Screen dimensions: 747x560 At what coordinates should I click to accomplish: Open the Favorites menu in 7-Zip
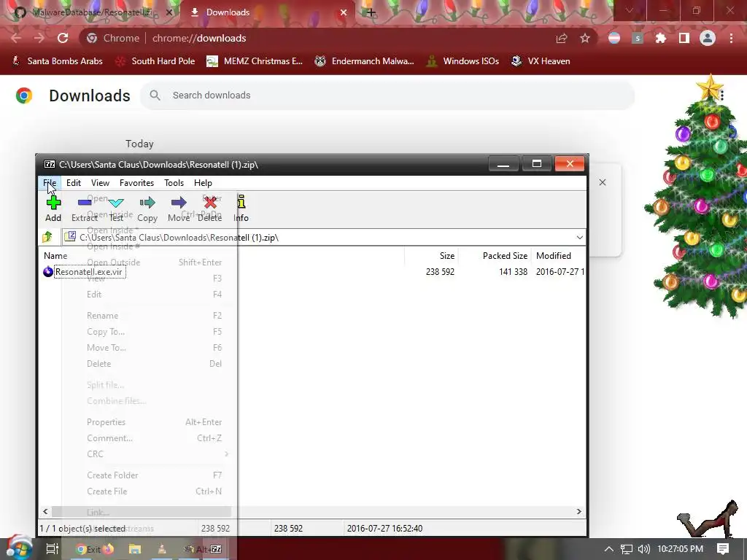tap(136, 183)
